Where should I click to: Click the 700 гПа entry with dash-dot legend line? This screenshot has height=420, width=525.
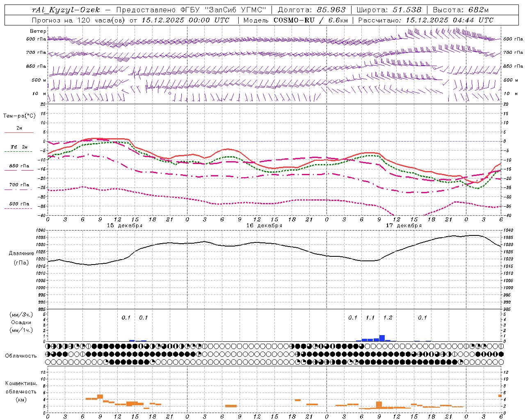pos(19,185)
